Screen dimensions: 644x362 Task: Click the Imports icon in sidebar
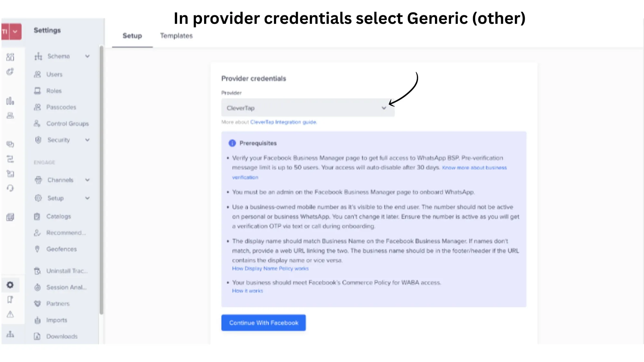click(37, 320)
